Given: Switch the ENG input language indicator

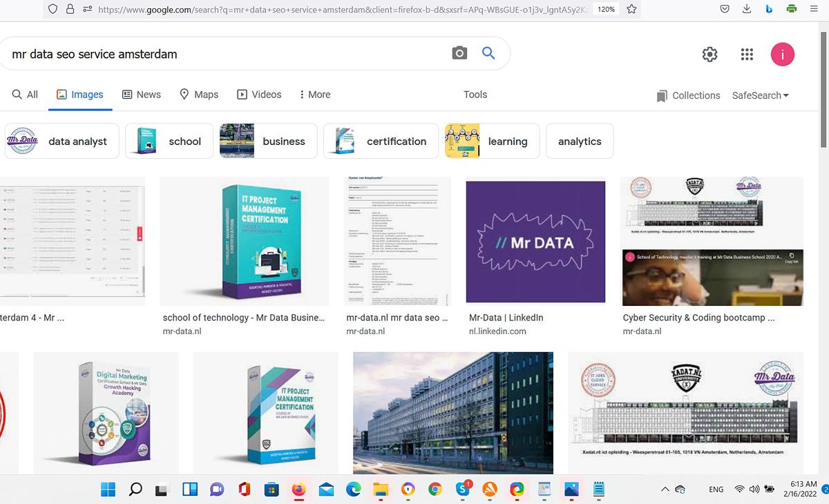Looking at the screenshot, I should (716, 490).
